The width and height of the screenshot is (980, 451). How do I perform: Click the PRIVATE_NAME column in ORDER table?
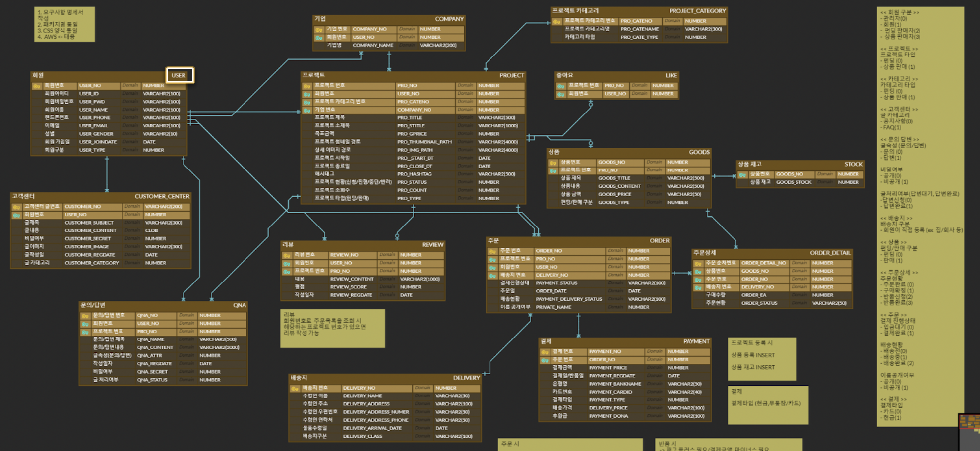coord(553,307)
